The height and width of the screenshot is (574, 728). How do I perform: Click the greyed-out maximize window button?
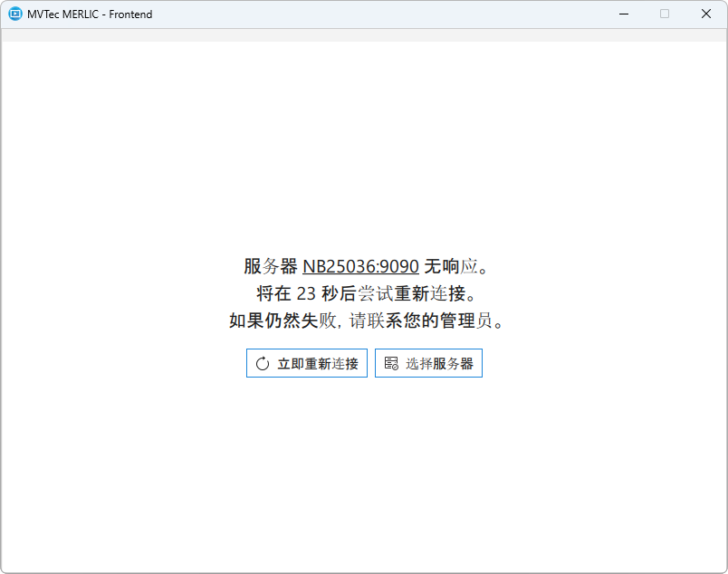tap(665, 14)
